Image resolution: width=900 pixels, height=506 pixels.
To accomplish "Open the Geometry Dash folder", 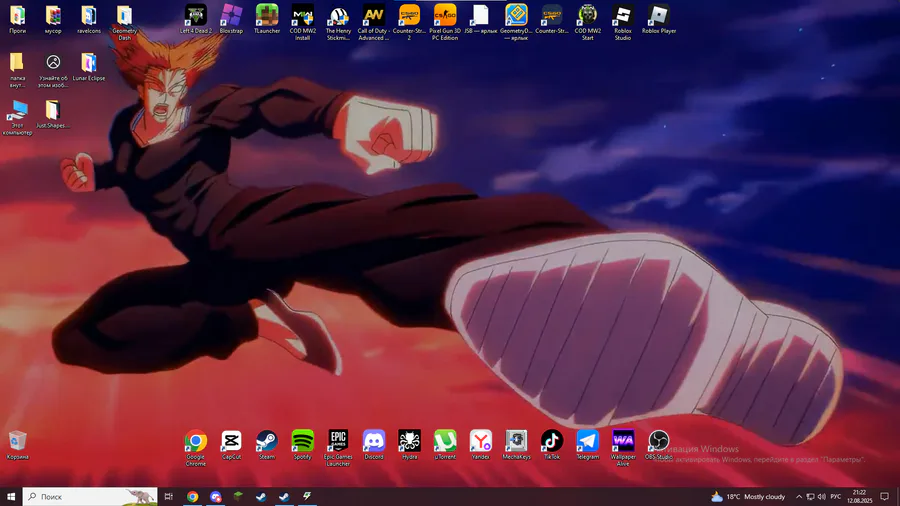I will (x=125, y=22).
